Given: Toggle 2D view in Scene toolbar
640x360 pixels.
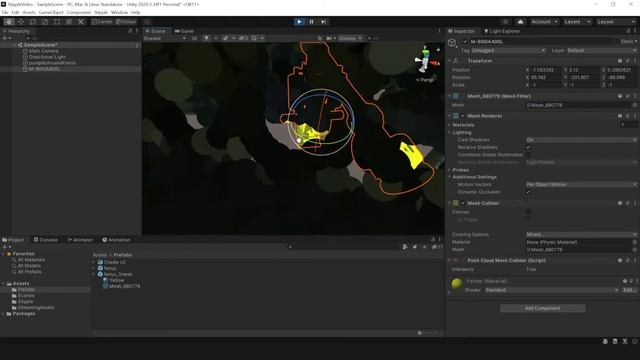Looking at the screenshot, I should (194, 38).
